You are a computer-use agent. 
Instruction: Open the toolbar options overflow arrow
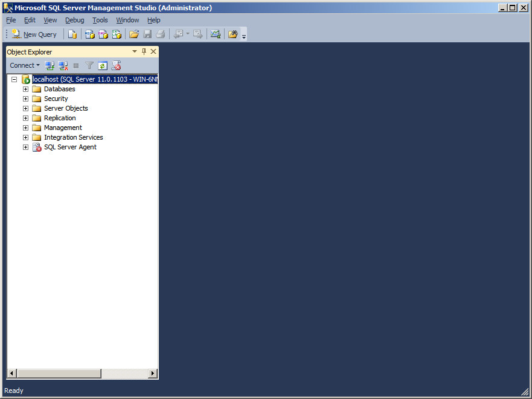[x=243, y=35]
